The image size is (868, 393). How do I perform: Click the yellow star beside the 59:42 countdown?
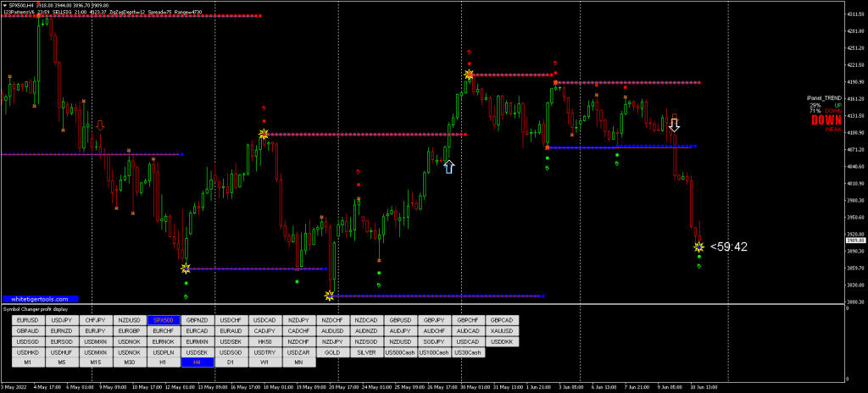point(698,247)
